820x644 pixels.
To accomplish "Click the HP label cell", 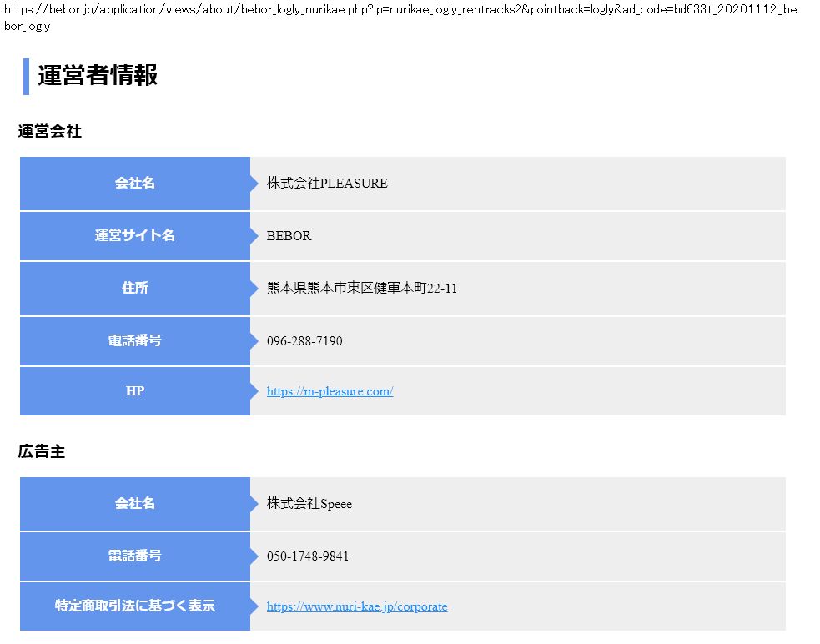I will click(134, 391).
